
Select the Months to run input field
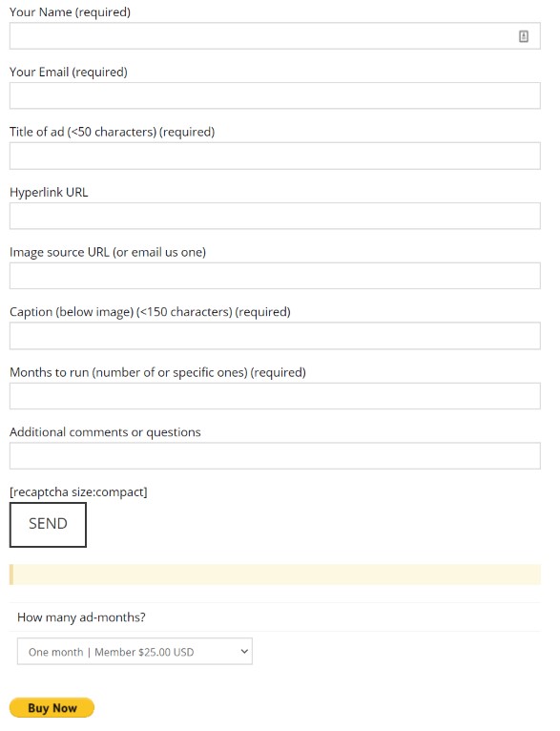[x=275, y=396]
